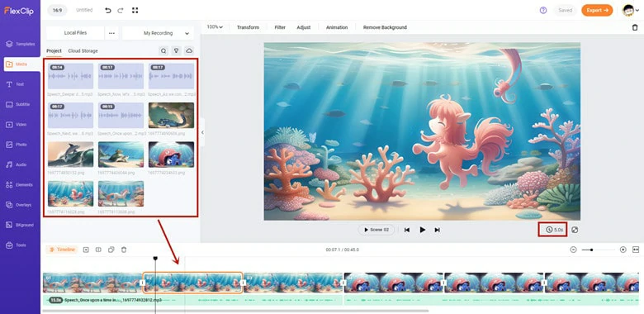Expand the 100% zoom dropdown
Viewport: 644px width, 314px height.
pyautogui.click(x=215, y=27)
